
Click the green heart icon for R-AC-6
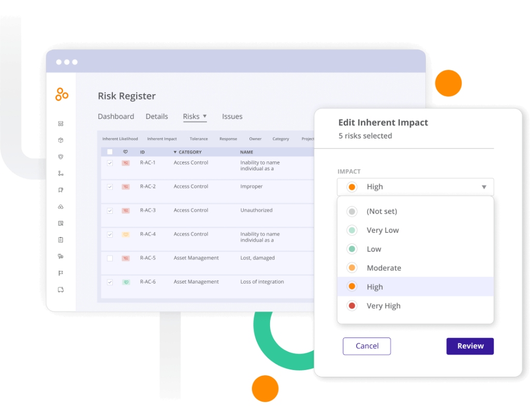(x=126, y=283)
